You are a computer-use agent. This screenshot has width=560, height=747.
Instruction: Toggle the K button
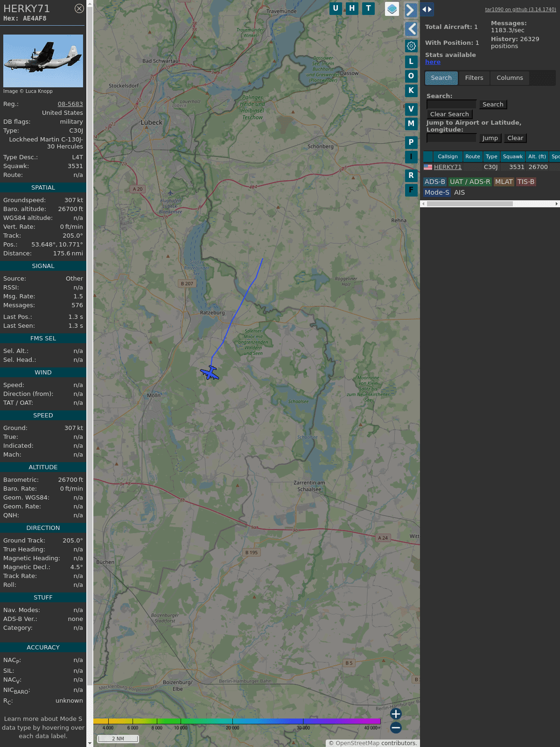coord(411,91)
